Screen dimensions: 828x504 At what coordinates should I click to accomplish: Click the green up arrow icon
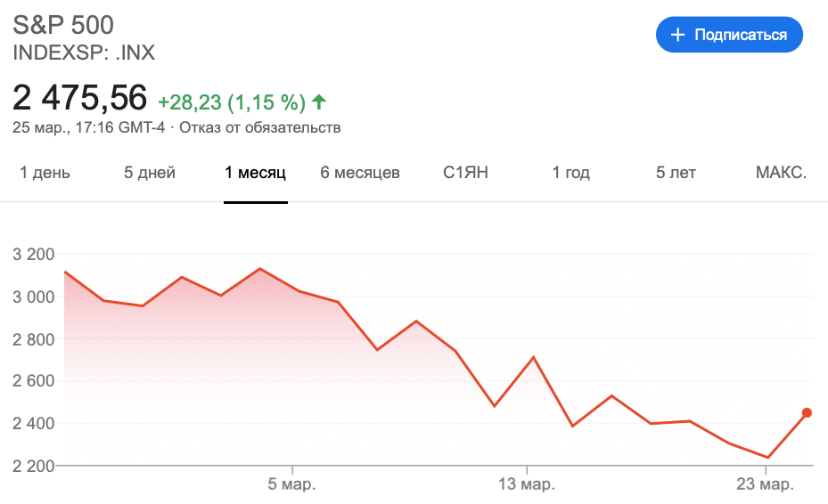click(319, 102)
